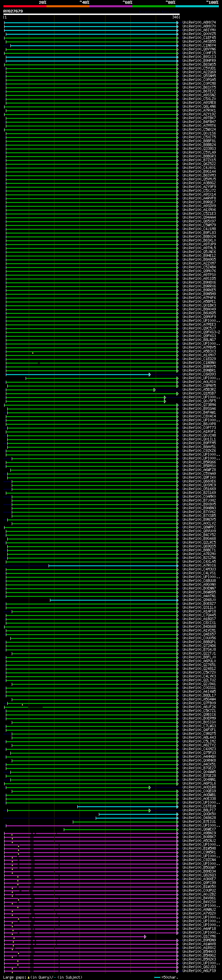Select label UniRef100_B7ZX15
This screenshot has width=222, height=980.
point(199,160)
